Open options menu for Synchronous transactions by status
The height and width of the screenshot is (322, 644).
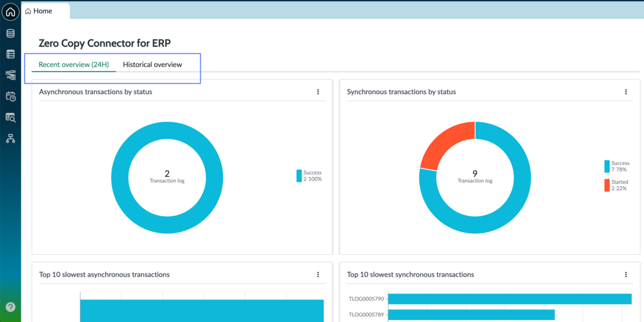click(x=626, y=92)
